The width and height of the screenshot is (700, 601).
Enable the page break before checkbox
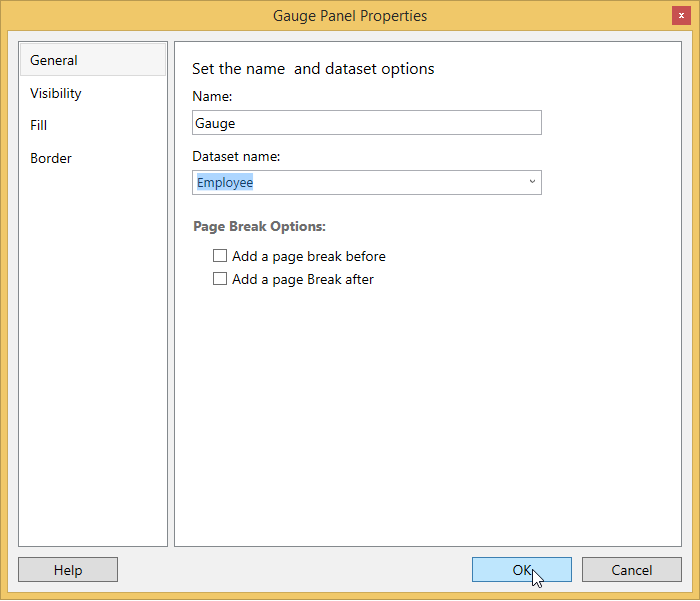tap(220, 256)
